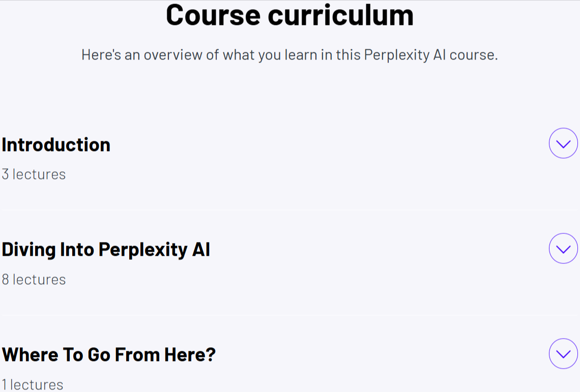Viewport: 580px width, 392px height.
Task: Click the purple circle beside Diving Into Perplexity AI
Action: (x=563, y=249)
